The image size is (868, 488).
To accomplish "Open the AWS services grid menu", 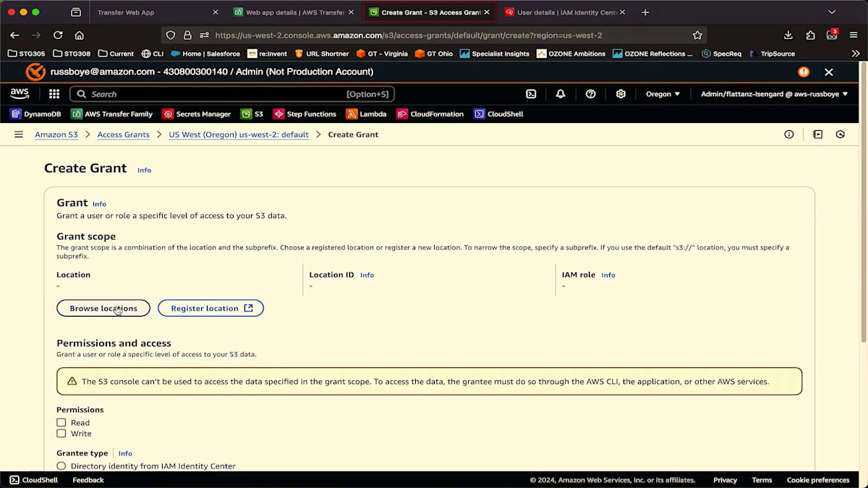I will pyautogui.click(x=54, y=94).
